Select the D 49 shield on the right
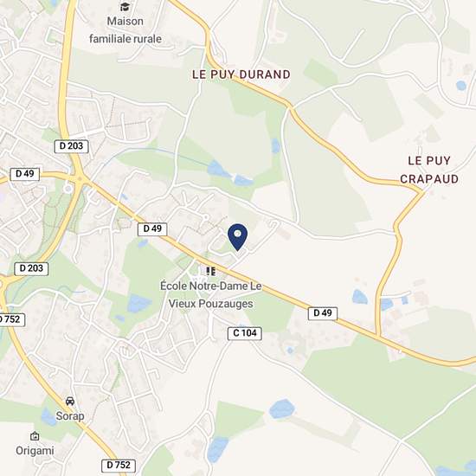Image resolution: width=476 pixels, height=476 pixels. point(323,313)
